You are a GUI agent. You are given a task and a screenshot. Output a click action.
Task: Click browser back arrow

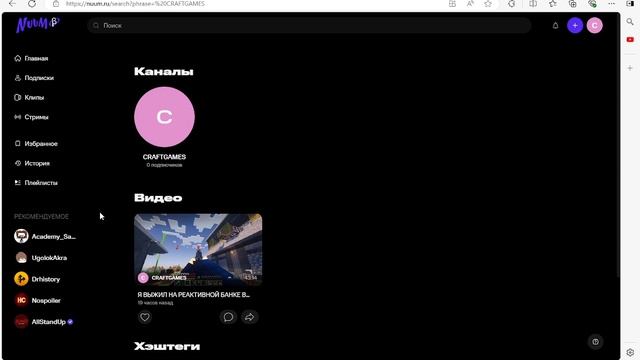[12, 4]
